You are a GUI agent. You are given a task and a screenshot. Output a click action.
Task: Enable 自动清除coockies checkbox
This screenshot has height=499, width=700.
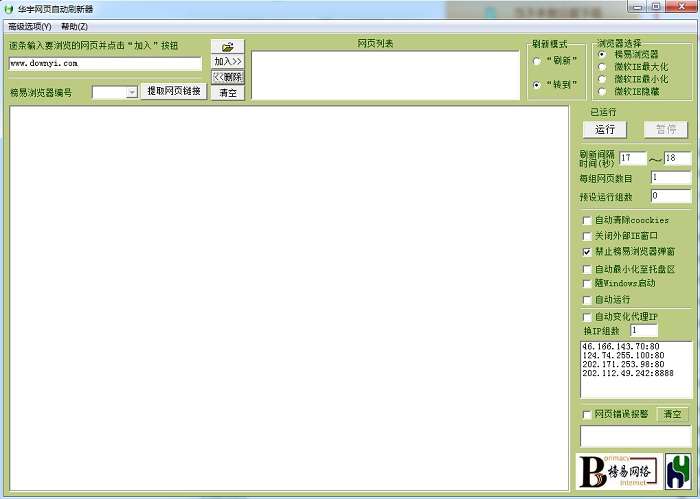point(587,220)
